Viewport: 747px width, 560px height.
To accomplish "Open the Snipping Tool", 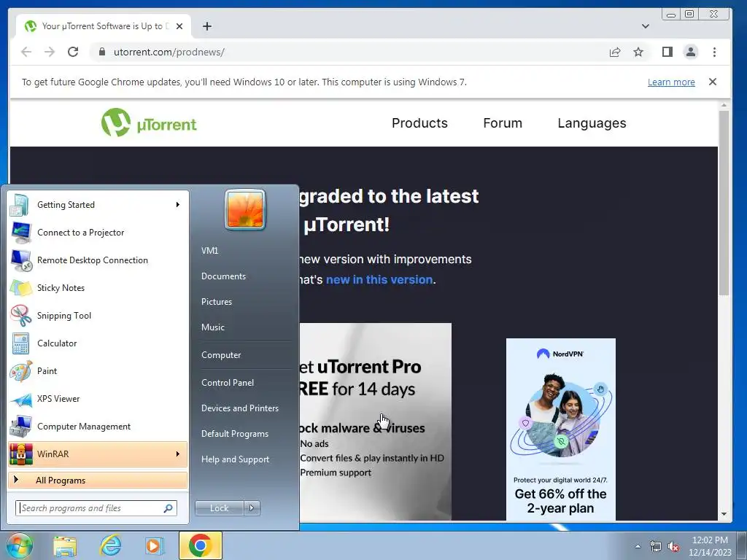I will [98, 315].
